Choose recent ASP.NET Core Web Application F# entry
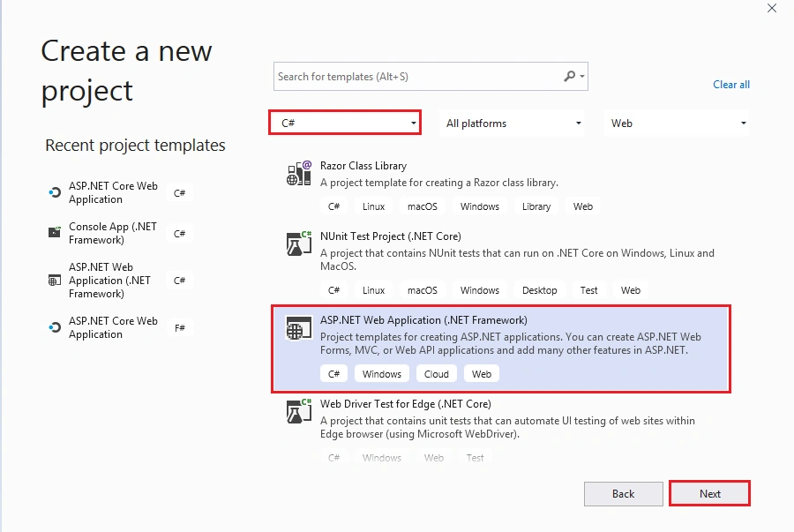794x532 pixels. click(119, 327)
